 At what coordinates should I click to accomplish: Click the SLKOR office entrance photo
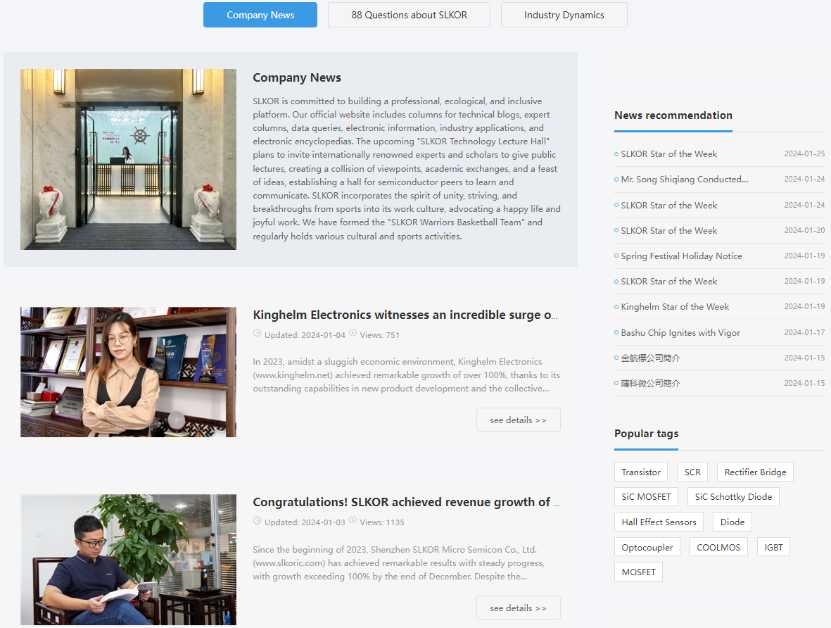[128, 159]
